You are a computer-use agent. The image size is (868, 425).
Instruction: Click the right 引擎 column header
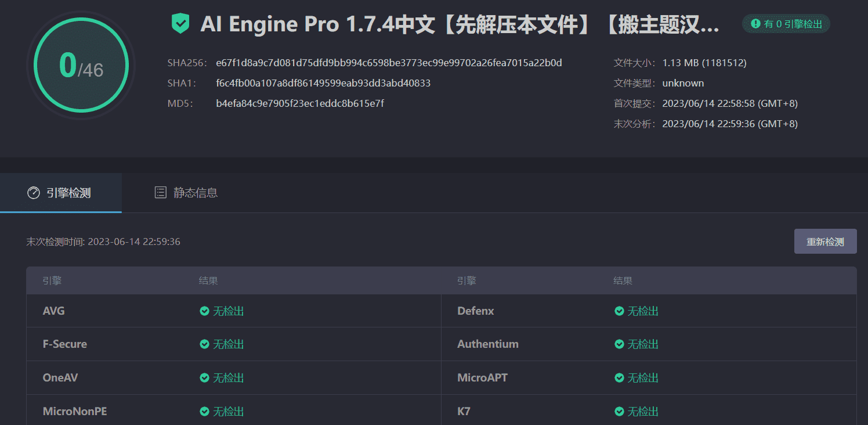click(466, 281)
